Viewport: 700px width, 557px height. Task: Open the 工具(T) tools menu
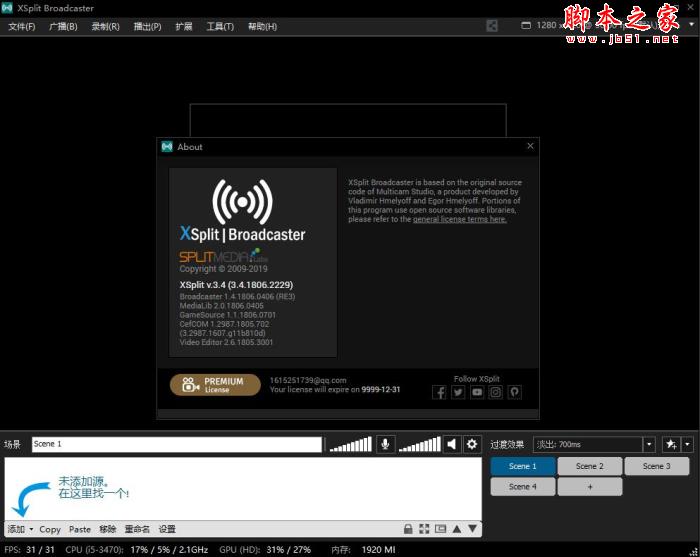(220, 26)
